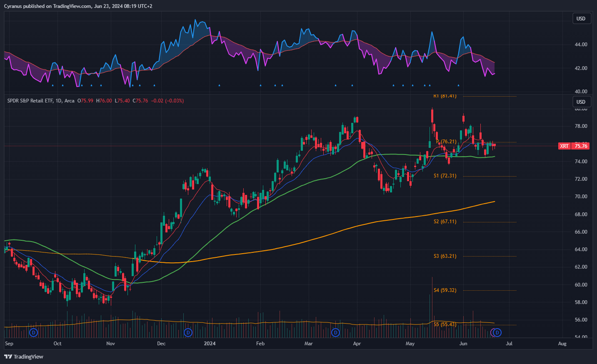Click 62.00 on the price scale
Viewport: 597px width, 364px height.
tap(581, 267)
